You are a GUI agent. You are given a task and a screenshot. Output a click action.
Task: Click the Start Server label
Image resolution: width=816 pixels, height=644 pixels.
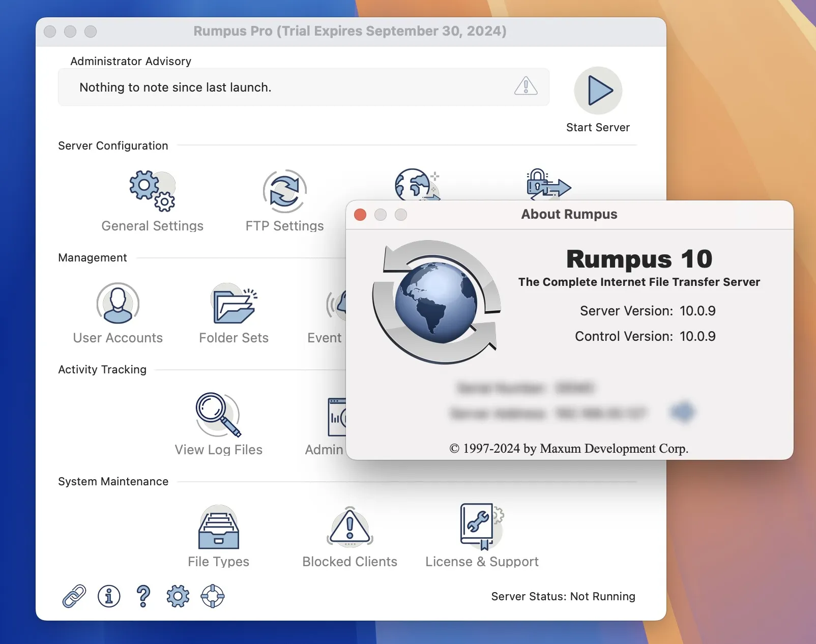coord(598,128)
